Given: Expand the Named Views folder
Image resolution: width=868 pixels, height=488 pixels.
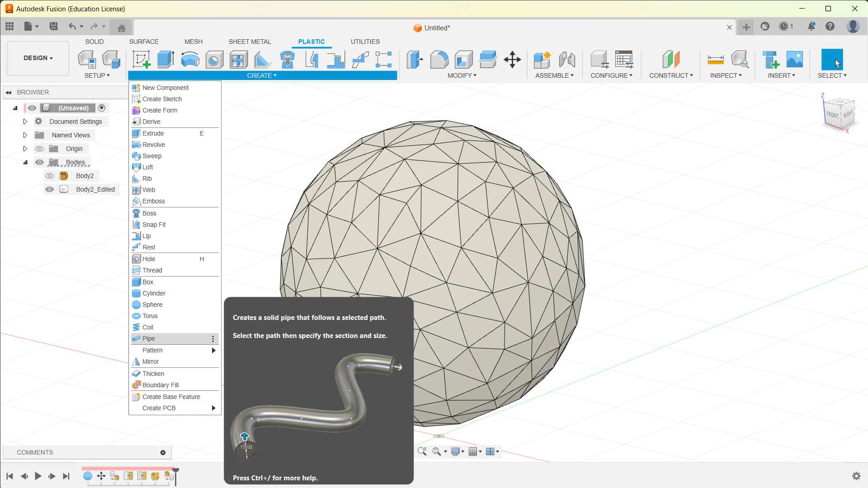Looking at the screenshot, I should point(25,135).
